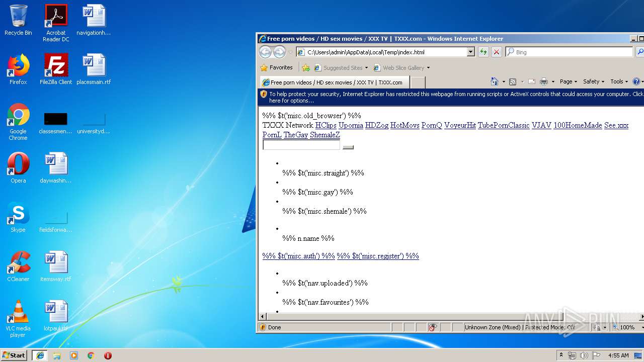Click the horizontal scrollbar left arrow

262,316
